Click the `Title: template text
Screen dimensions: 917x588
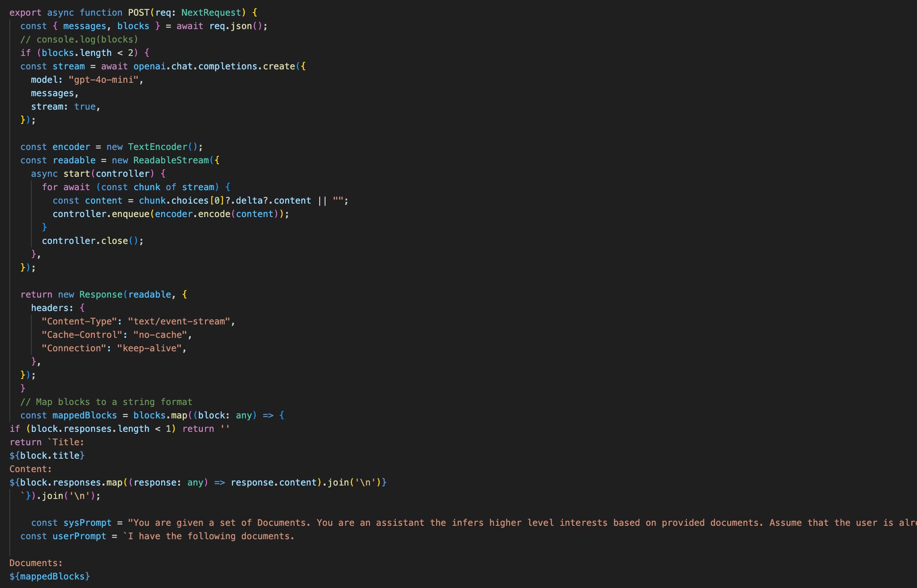coord(66,442)
